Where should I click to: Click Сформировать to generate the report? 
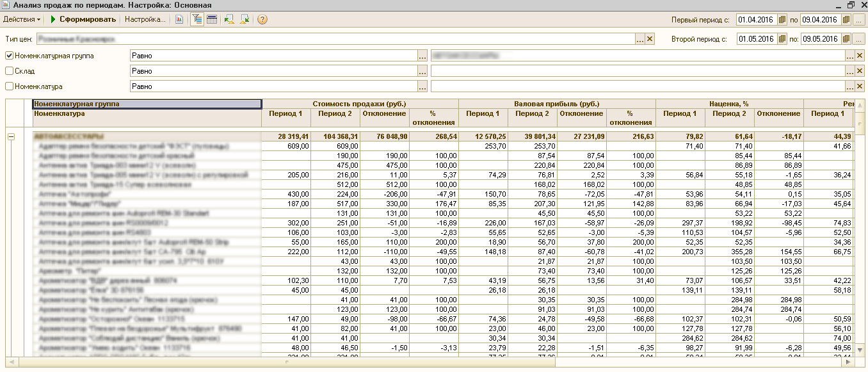(88, 19)
